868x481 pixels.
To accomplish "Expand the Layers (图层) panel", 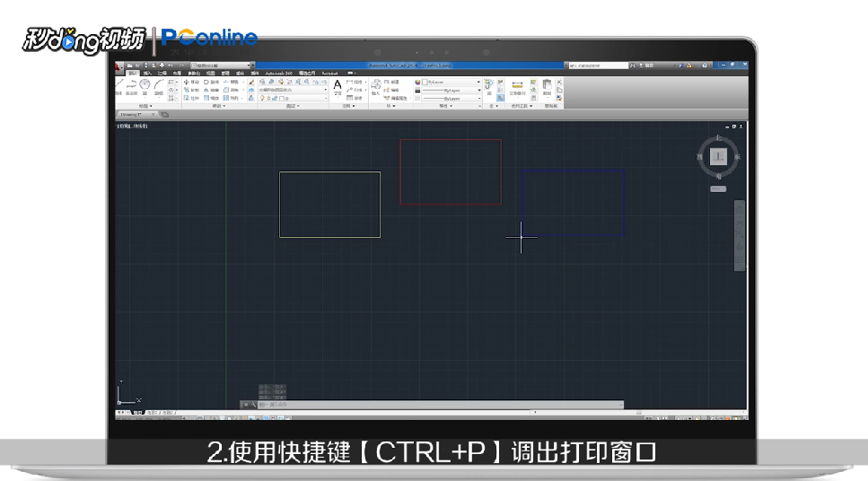I will click(x=293, y=106).
